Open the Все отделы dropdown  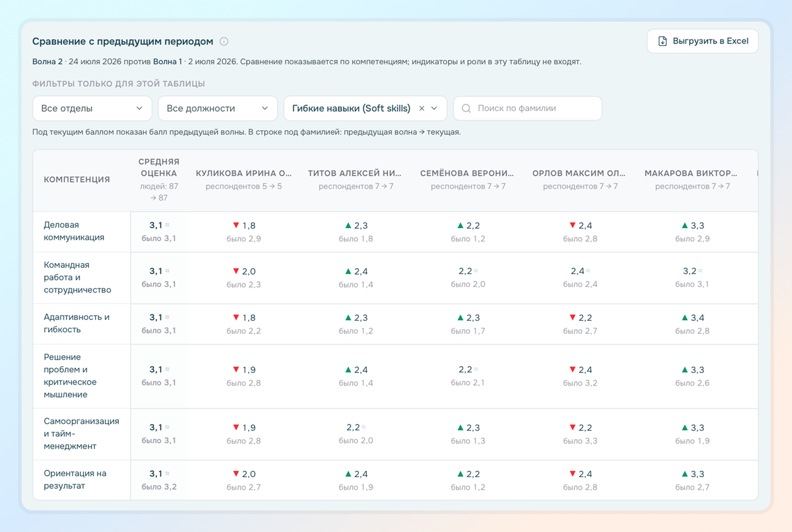pos(92,108)
